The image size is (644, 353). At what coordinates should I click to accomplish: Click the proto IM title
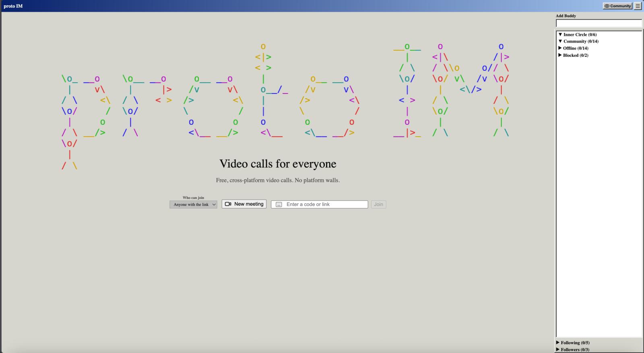click(13, 6)
